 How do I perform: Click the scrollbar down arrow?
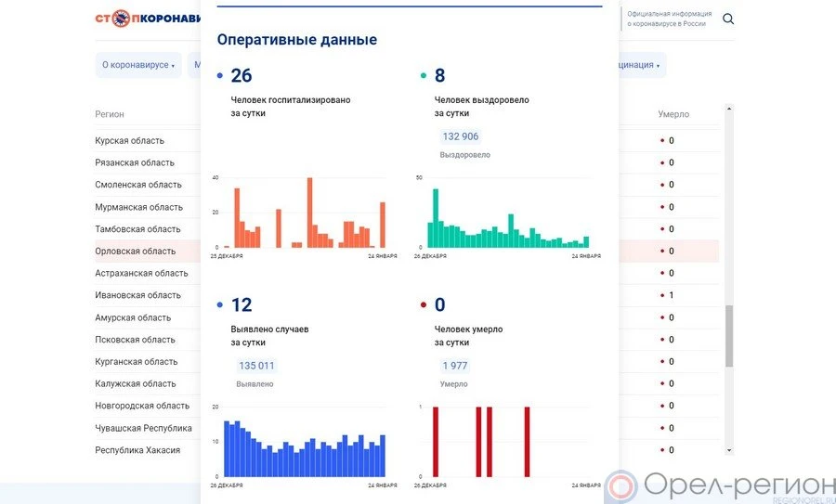[728, 450]
